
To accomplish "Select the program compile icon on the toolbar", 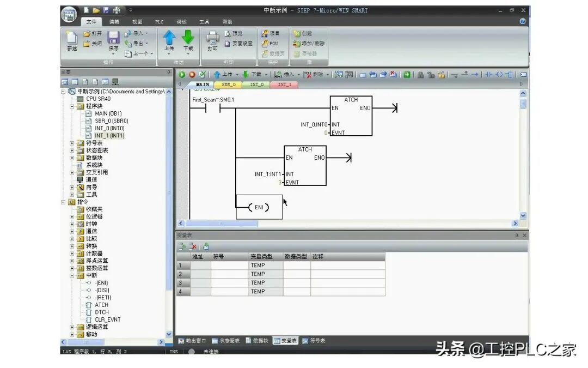I will (201, 75).
